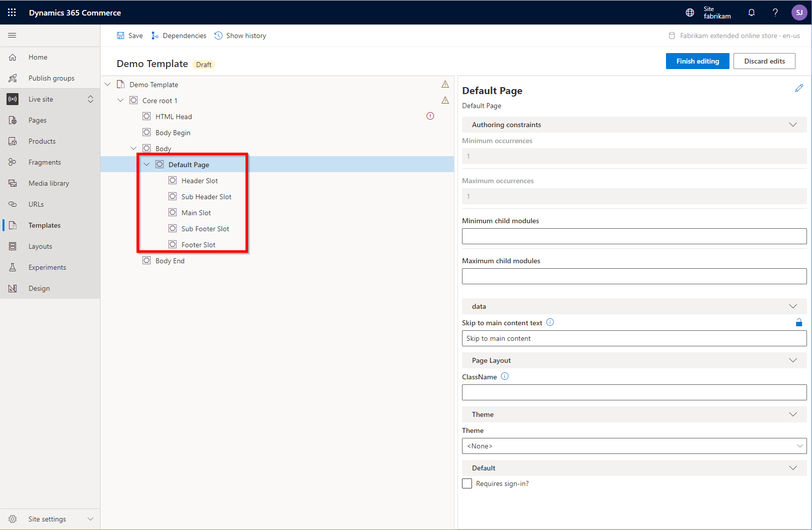
Task: Click inside the Minimum child modules field
Action: [x=634, y=236]
